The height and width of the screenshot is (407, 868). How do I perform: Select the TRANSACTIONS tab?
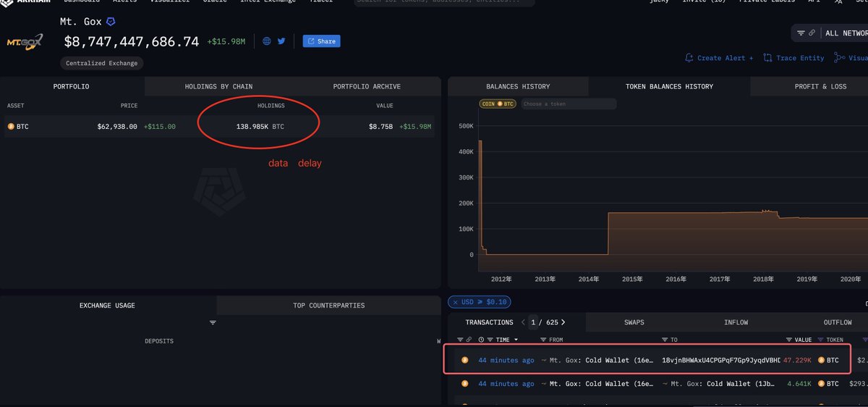click(489, 322)
